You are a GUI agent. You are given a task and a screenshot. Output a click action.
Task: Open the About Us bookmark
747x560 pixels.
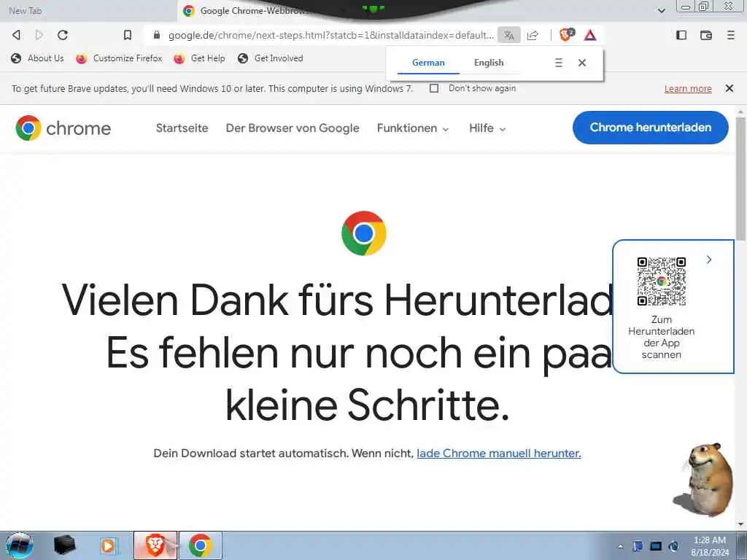tap(38, 58)
